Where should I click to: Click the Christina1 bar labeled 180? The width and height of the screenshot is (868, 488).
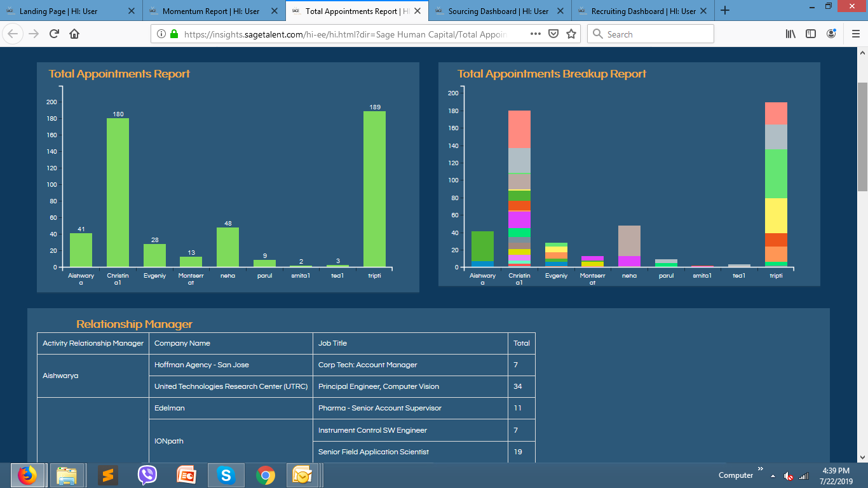pos(118,193)
